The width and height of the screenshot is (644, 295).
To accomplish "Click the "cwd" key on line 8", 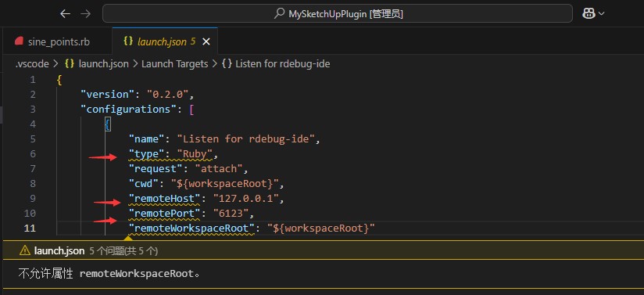I will tap(144, 183).
